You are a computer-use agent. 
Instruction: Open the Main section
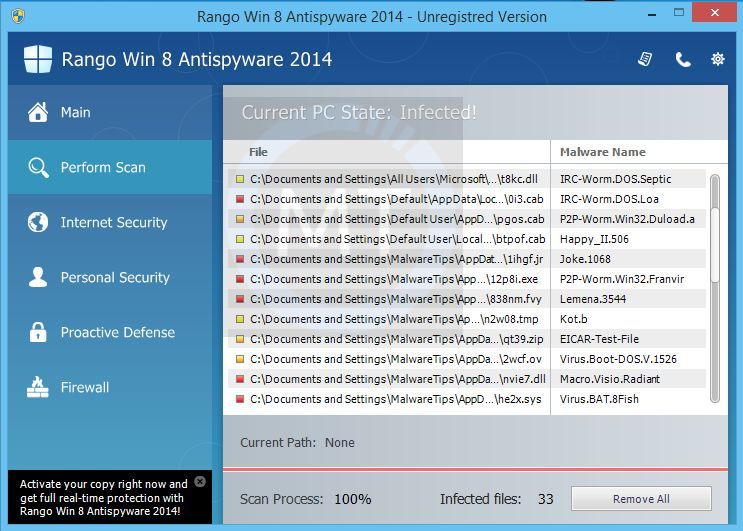tap(110, 112)
